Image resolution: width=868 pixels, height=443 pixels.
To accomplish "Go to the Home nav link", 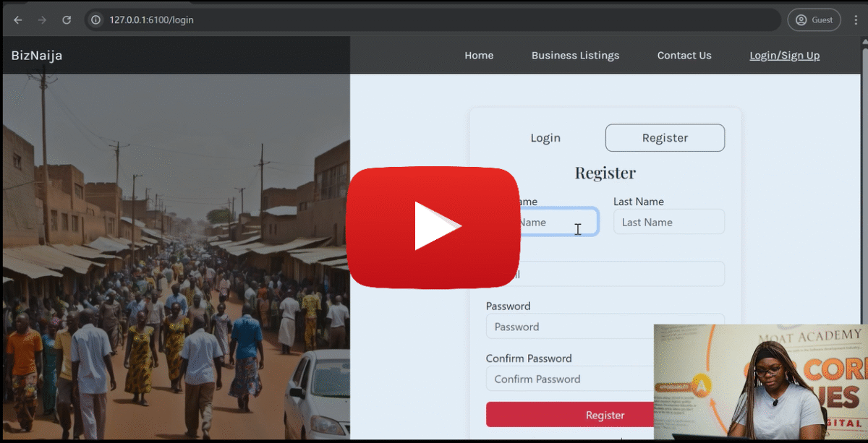I will point(479,56).
